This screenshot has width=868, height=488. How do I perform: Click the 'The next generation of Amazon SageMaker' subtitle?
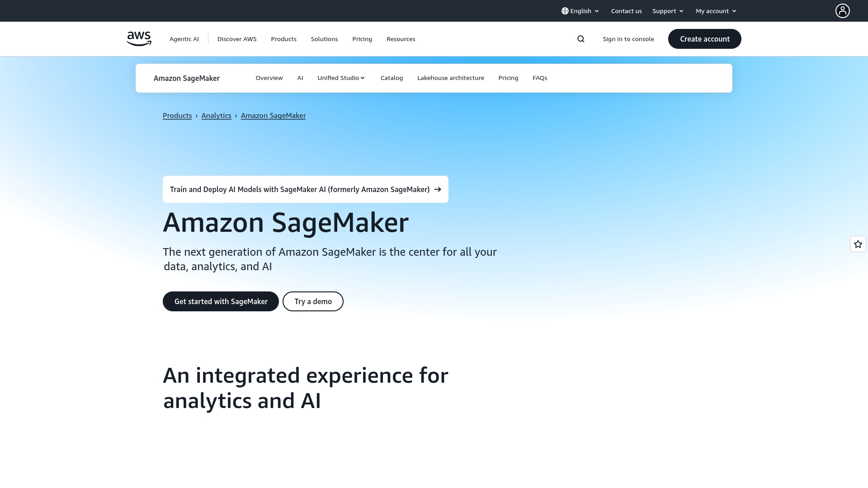click(330, 259)
